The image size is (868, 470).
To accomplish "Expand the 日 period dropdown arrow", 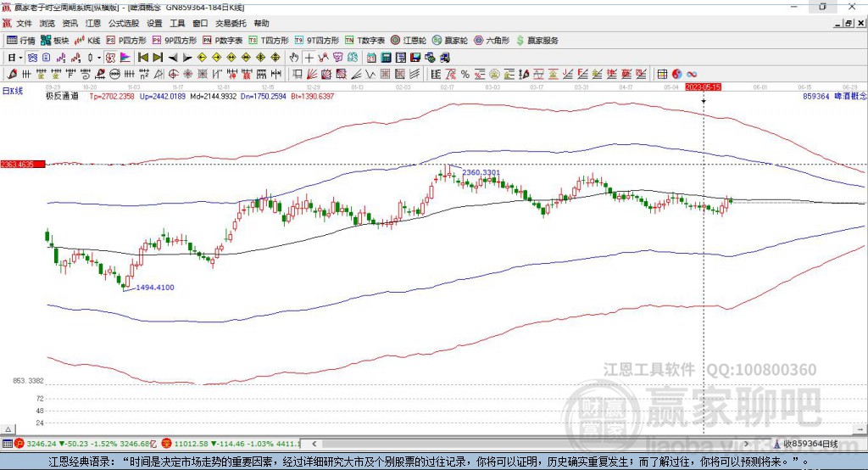I will pos(21,58).
